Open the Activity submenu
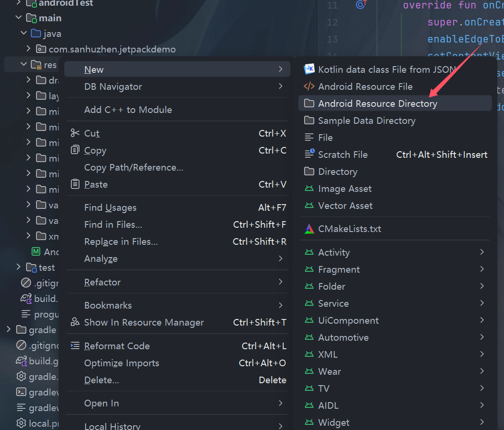The width and height of the screenshot is (504, 430). 334,252
